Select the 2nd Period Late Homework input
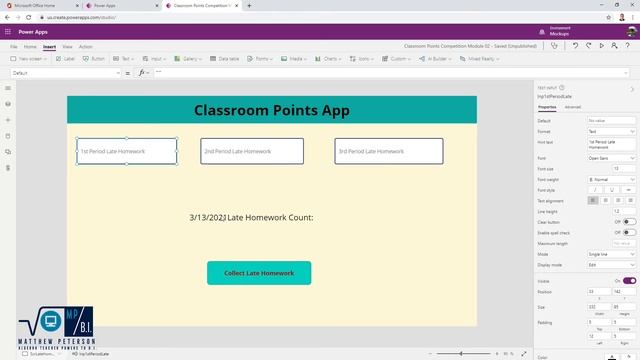 [252, 151]
